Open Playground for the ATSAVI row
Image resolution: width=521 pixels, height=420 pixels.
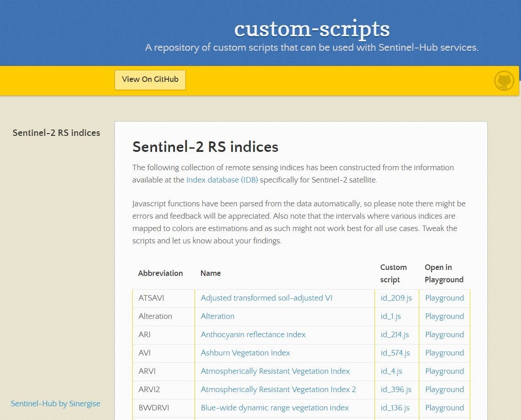(x=445, y=298)
